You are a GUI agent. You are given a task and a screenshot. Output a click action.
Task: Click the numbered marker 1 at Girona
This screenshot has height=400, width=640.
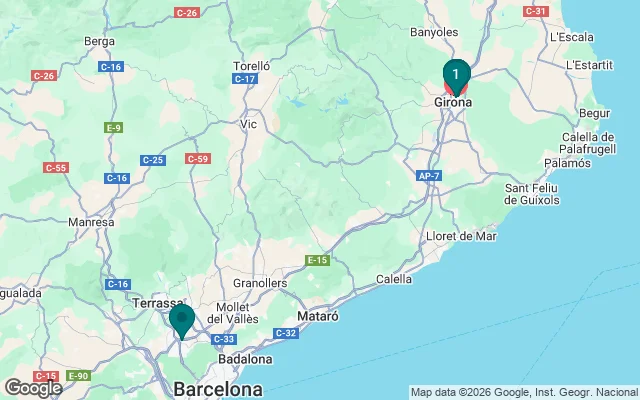pyautogui.click(x=456, y=76)
